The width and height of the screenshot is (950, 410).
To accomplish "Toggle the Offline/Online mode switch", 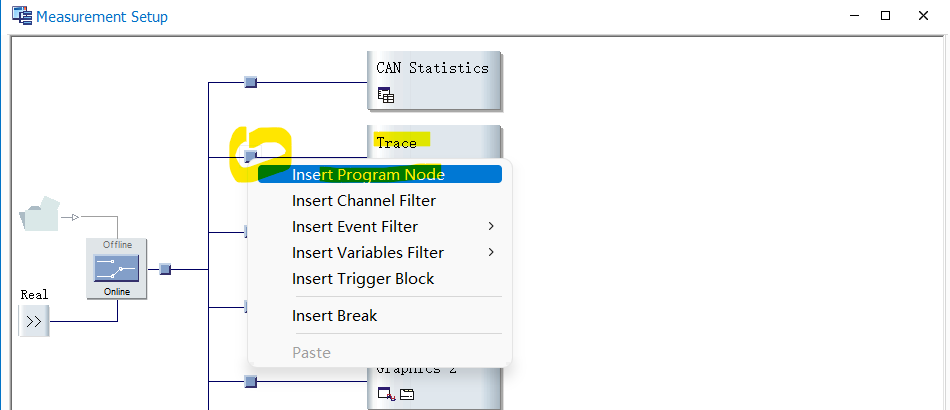I will (x=117, y=268).
